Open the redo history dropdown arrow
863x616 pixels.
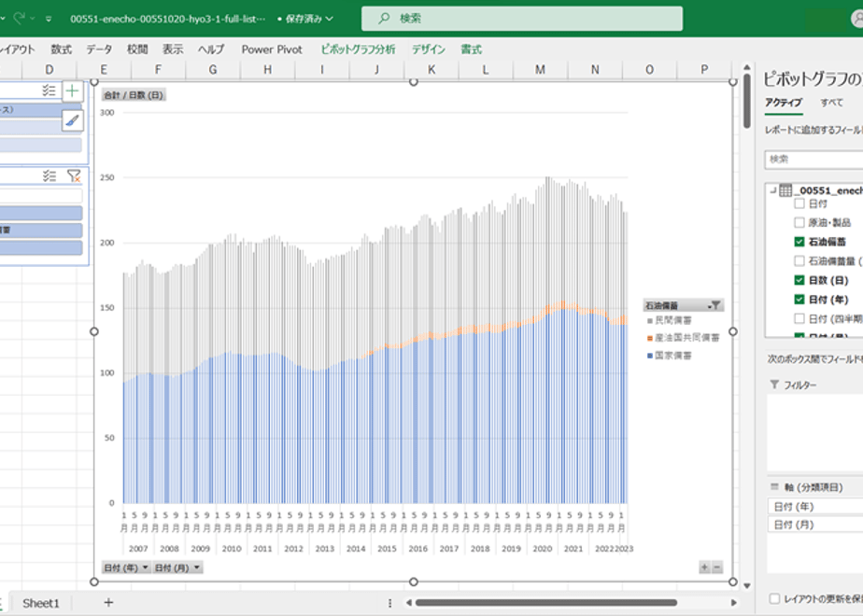tap(32, 19)
